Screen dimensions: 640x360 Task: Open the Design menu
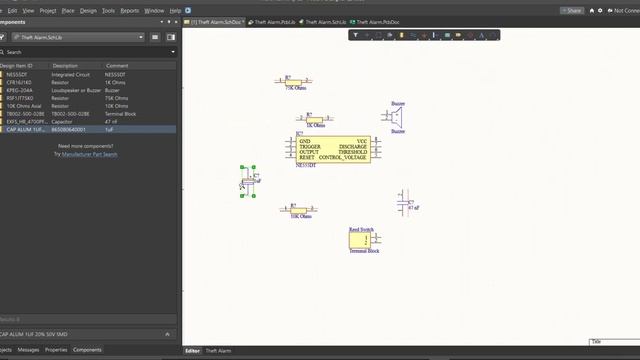click(88, 11)
